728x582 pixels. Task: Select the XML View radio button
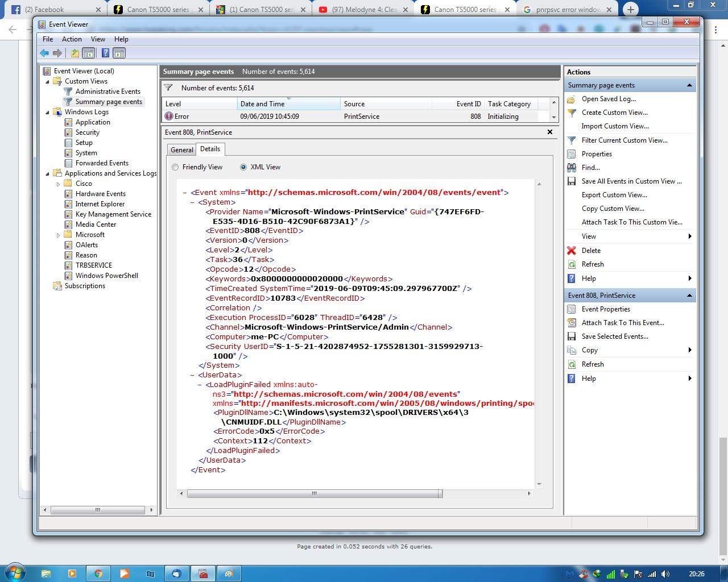pos(243,167)
